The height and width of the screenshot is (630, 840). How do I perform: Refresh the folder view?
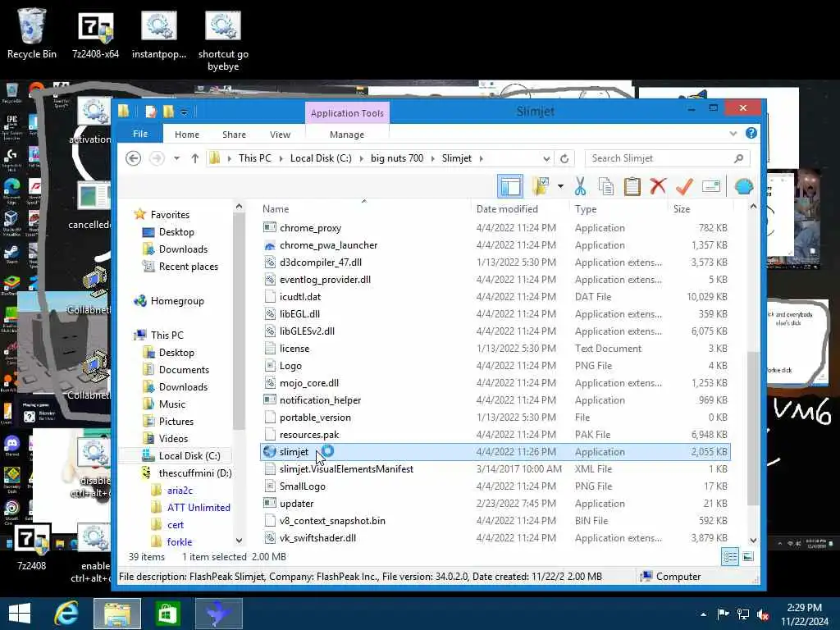point(564,158)
